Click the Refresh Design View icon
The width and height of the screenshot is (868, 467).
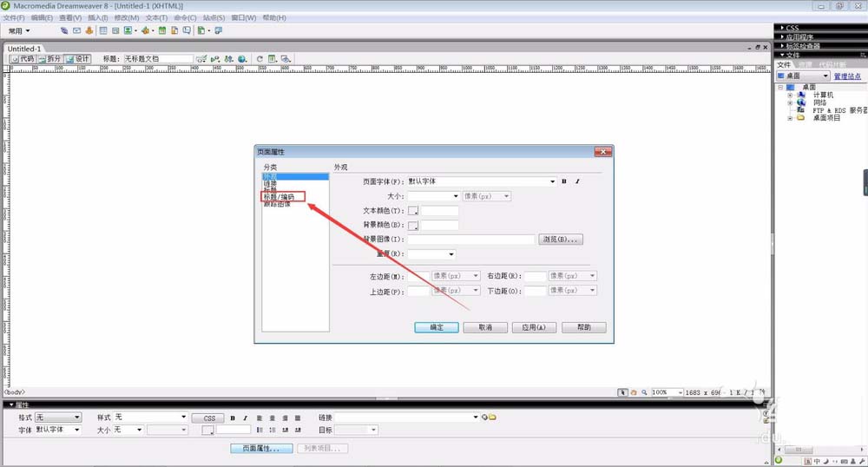(x=259, y=59)
